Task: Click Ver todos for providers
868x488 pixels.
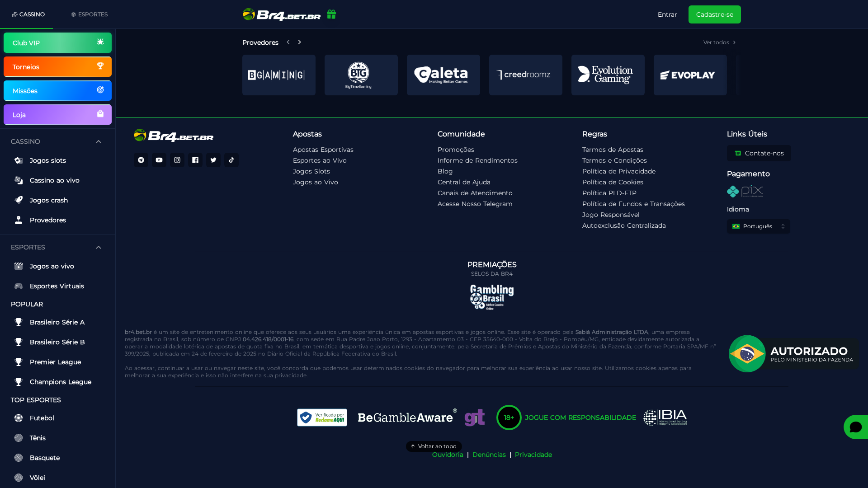Action: 720,42
